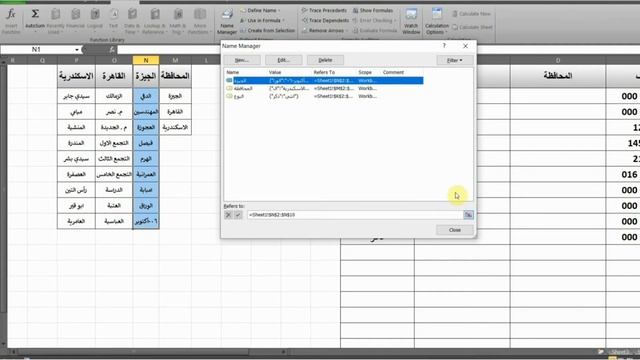Select column N header
The width and height of the screenshot is (640, 360).
click(x=146, y=60)
